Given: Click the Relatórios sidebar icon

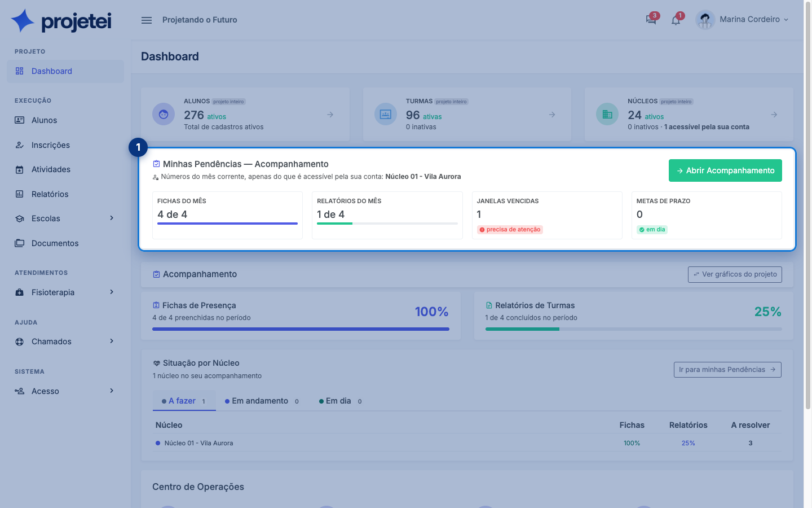Looking at the screenshot, I should tap(20, 194).
